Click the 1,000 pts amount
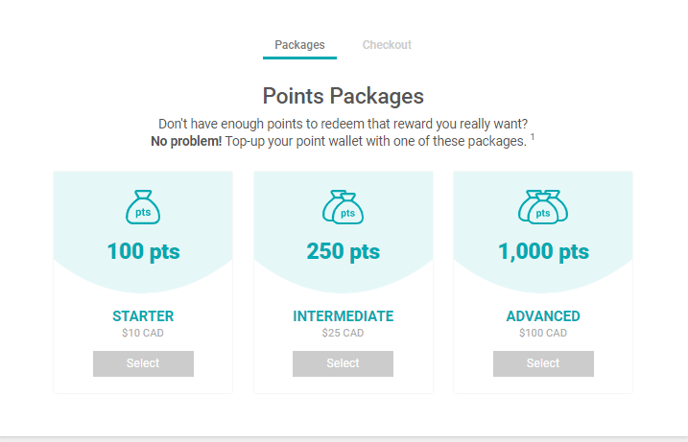Viewport: 688px width, 442px height. click(543, 251)
